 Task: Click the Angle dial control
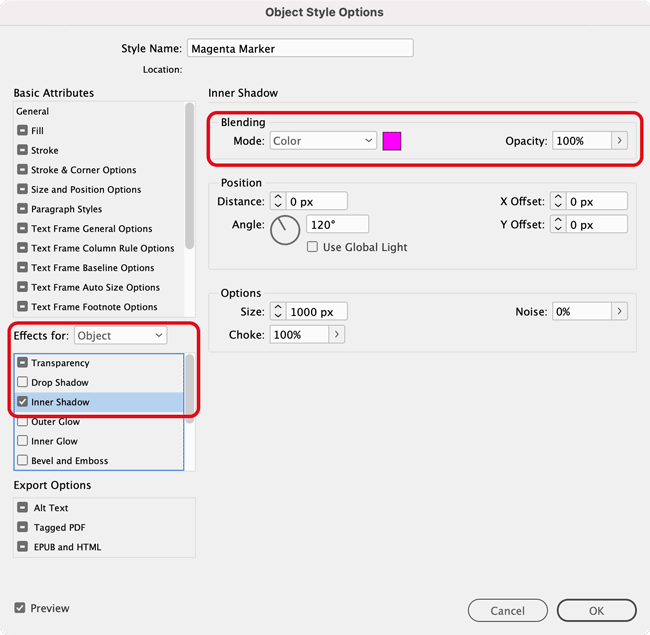pos(285,230)
